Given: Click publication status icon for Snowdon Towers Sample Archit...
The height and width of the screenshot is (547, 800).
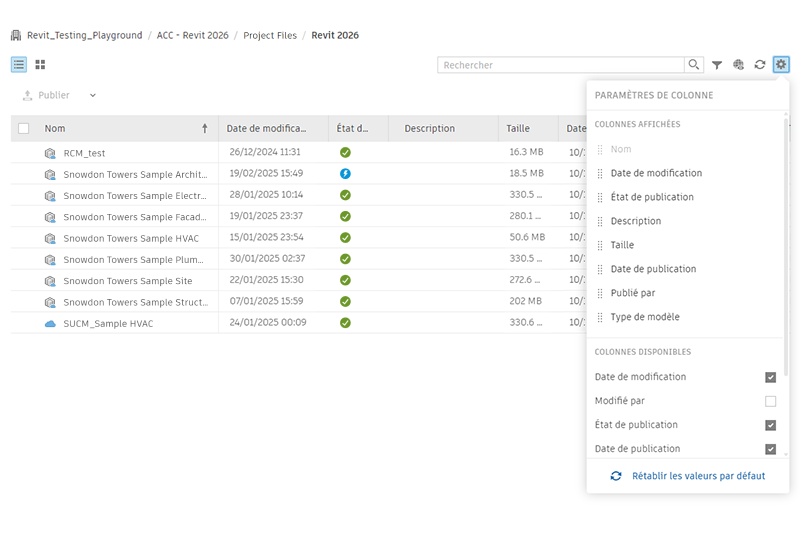Looking at the screenshot, I should [345, 173].
